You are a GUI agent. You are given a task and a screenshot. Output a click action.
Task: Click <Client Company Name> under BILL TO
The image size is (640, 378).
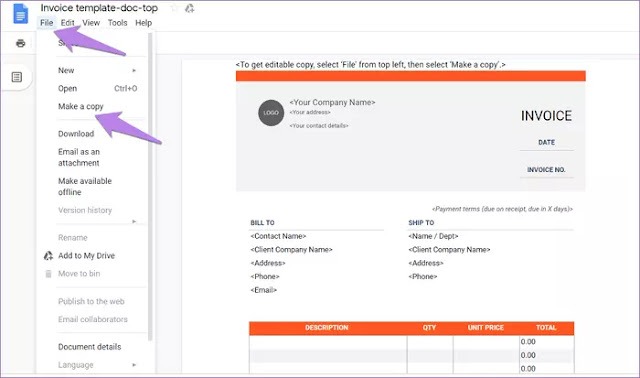click(291, 250)
